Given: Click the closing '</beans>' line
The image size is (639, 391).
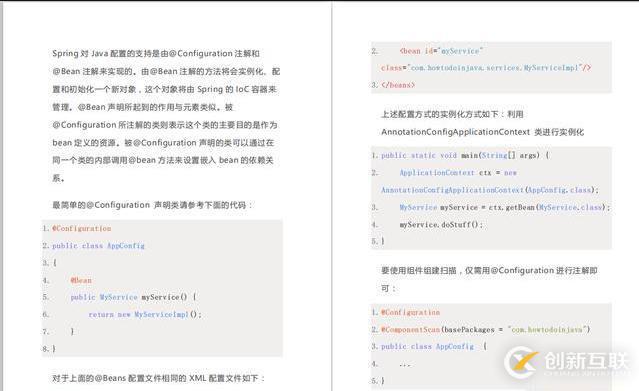Looking at the screenshot, I should pyautogui.click(x=398, y=85).
